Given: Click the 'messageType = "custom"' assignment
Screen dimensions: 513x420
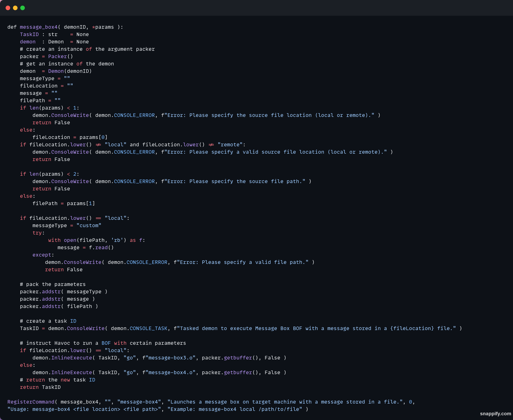Looking at the screenshot, I should 67,225.
